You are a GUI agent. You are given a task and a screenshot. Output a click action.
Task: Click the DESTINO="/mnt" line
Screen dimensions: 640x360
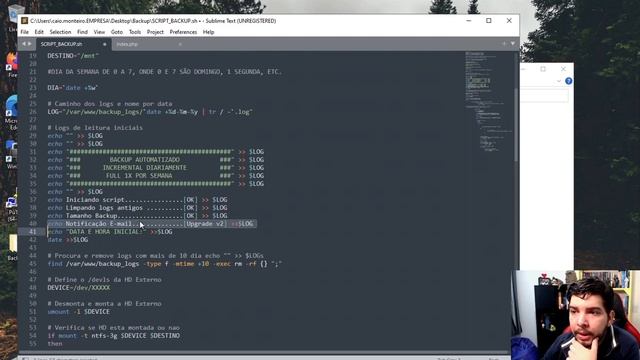[x=73, y=56]
